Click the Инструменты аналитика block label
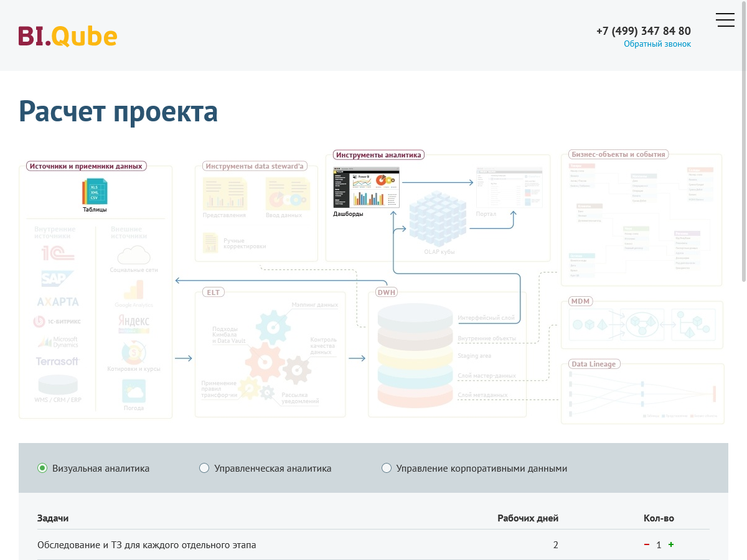Screen dimensions: 747x560 coord(378,155)
